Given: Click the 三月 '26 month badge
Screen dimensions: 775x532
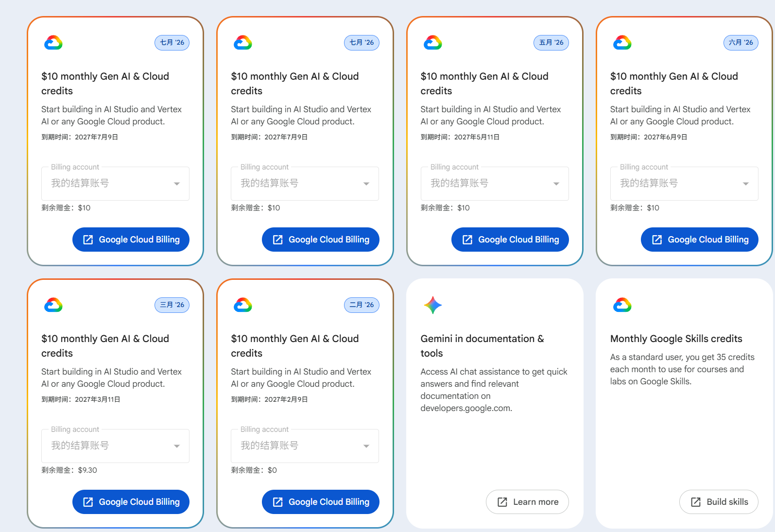Looking at the screenshot, I should tap(172, 305).
